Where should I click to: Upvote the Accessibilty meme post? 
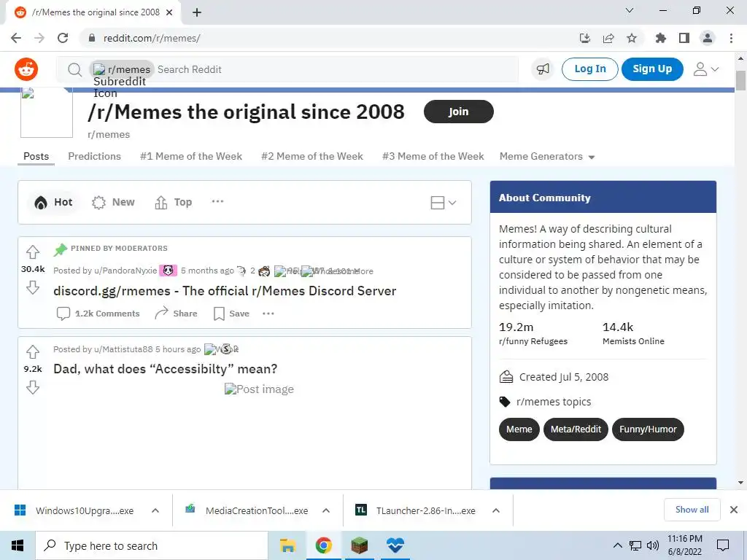(x=32, y=351)
